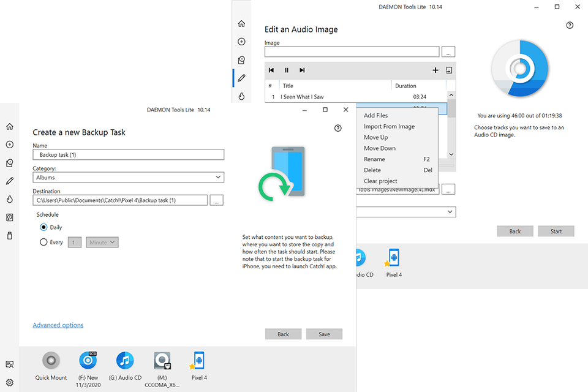The height and width of the screenshot is (392, 588).
Task: Browse save path ellipsis button below context menu
Action: [x=448, y=189]
